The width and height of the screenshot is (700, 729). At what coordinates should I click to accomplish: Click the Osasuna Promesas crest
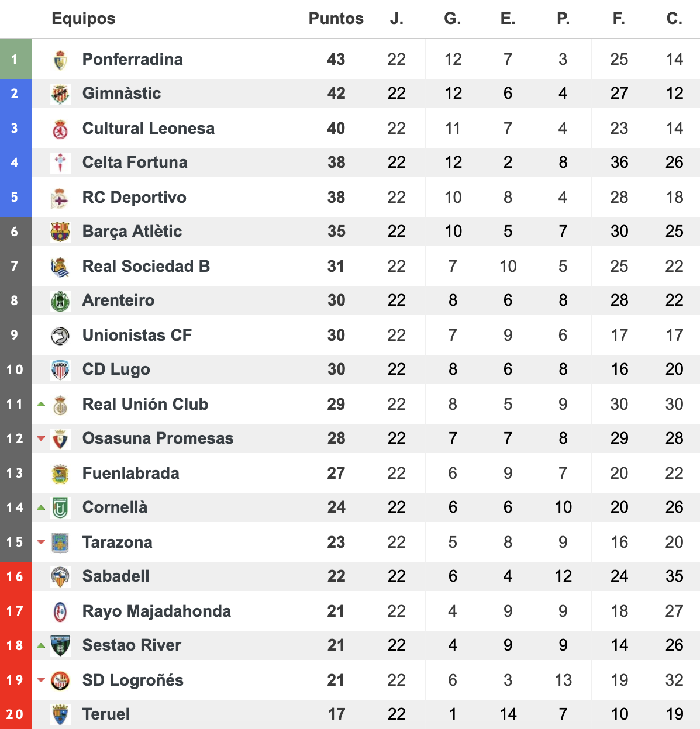pyautogui.click(x=60, y=439)
